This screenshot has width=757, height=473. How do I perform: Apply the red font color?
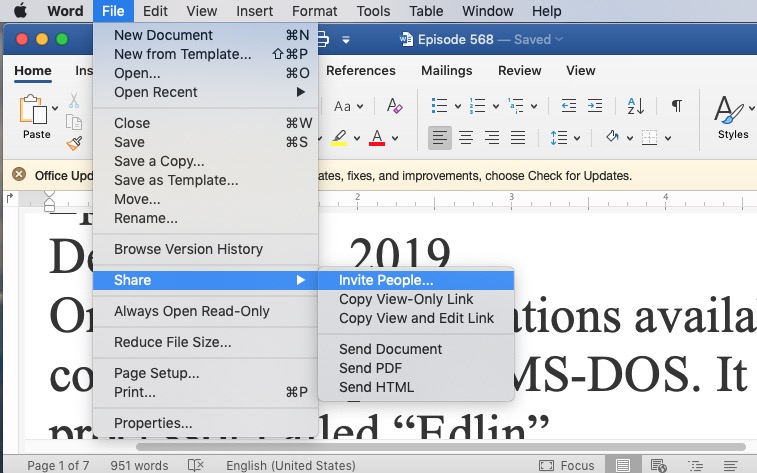(x=377, y=138)
